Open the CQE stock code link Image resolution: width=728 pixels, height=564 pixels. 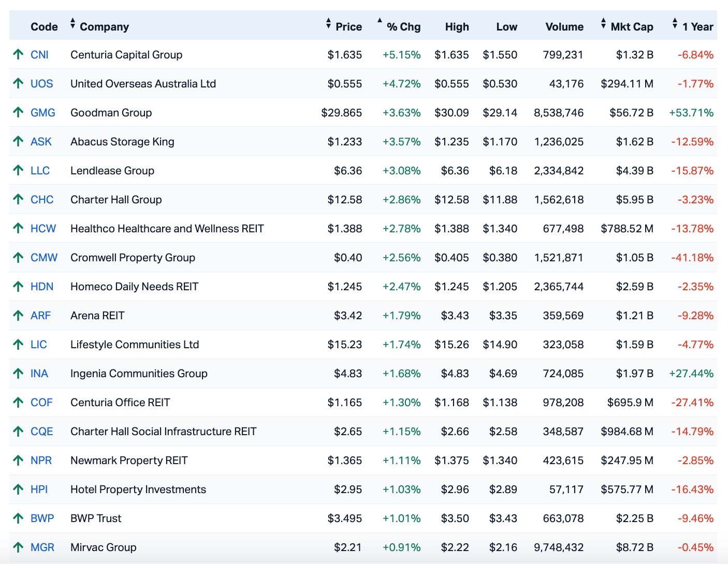pos(42,432)
